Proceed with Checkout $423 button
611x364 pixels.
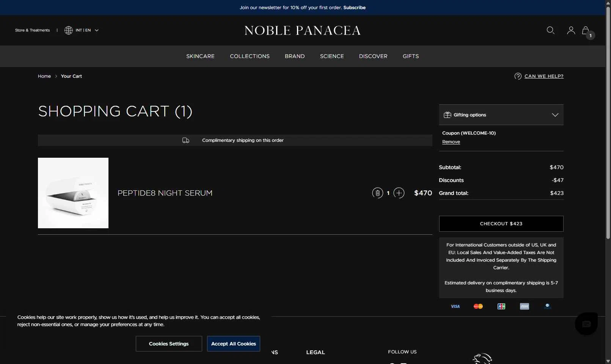pyautogui.click(x=501, y=224)
